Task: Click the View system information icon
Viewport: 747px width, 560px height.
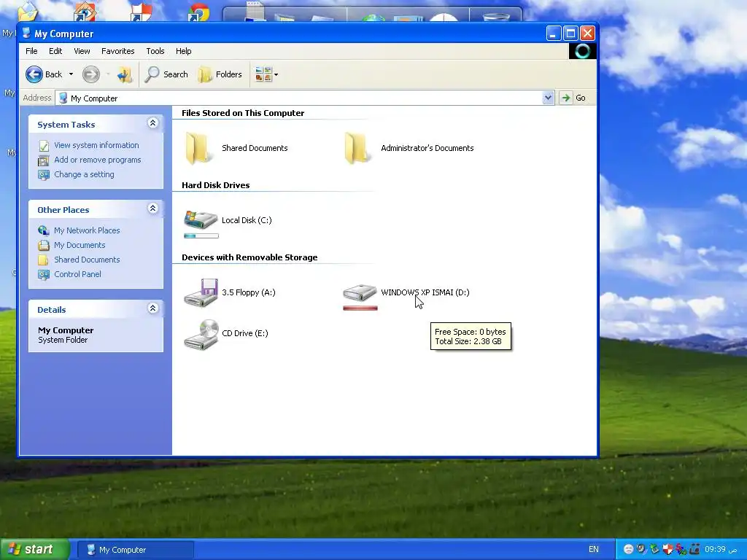Action: click(43, 146)
